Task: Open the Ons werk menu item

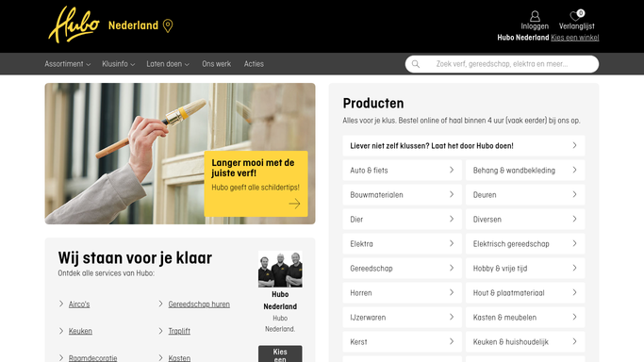Action: point(217,64)
